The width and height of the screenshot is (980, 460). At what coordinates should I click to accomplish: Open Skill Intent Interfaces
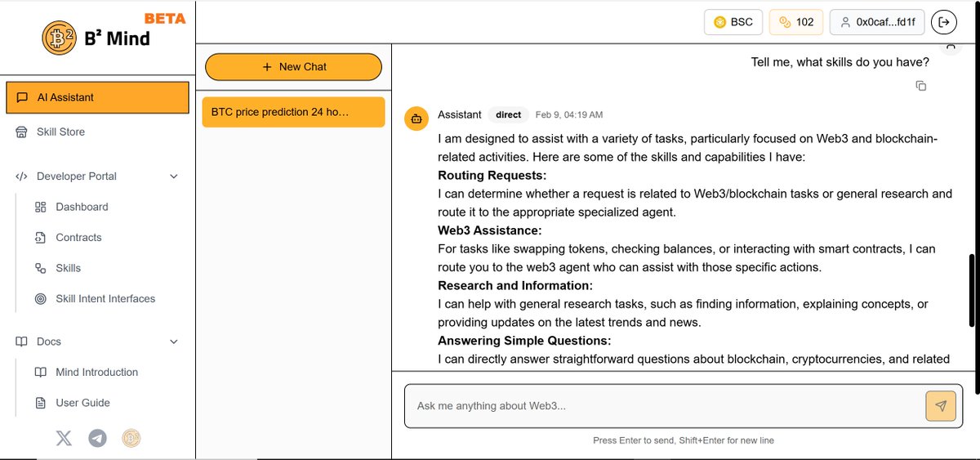click(x=106, y=299)
